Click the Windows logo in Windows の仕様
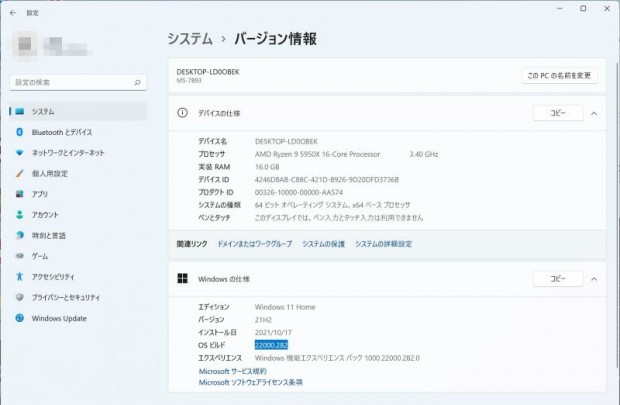620x405 pixels. coord(182,278)
